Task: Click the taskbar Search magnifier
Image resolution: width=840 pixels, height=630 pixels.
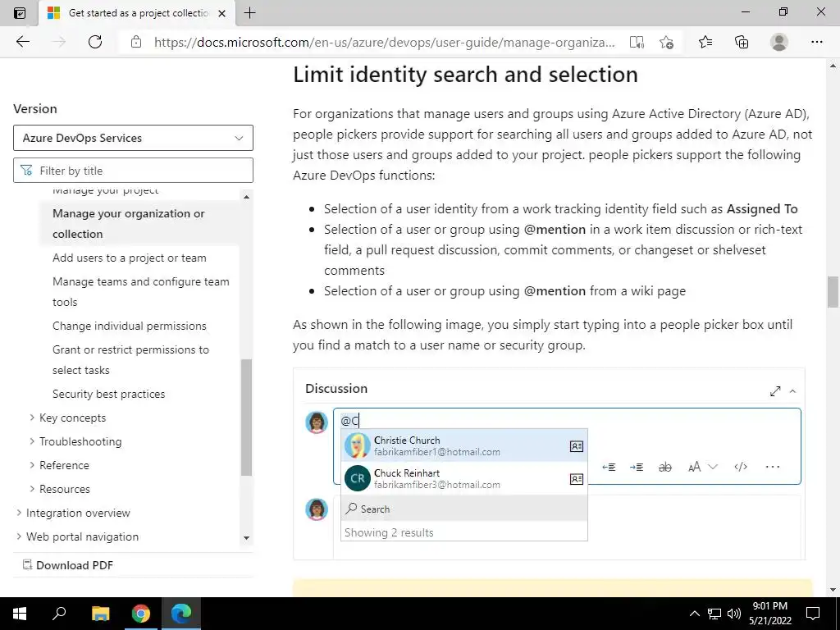Action: [x=59, y=614]
